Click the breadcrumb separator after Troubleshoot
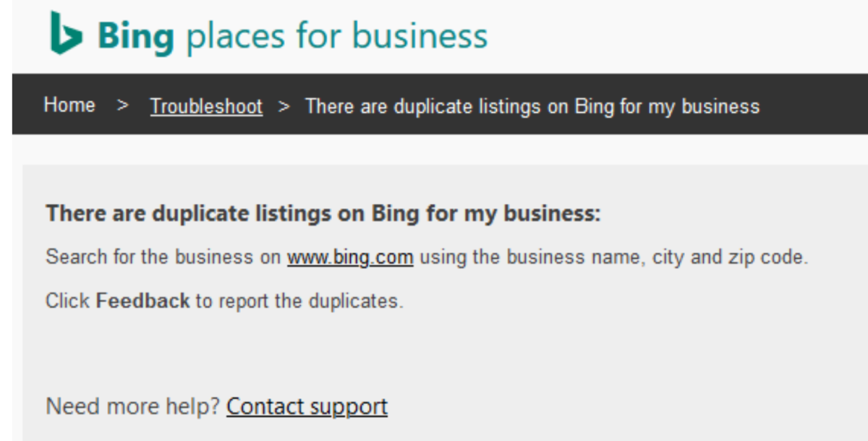 coord(285,106)
